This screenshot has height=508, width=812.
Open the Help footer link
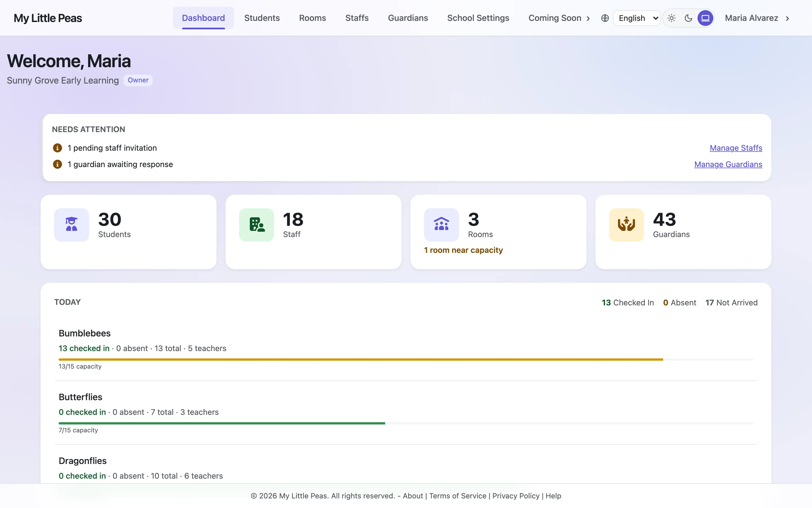[553, 496]
